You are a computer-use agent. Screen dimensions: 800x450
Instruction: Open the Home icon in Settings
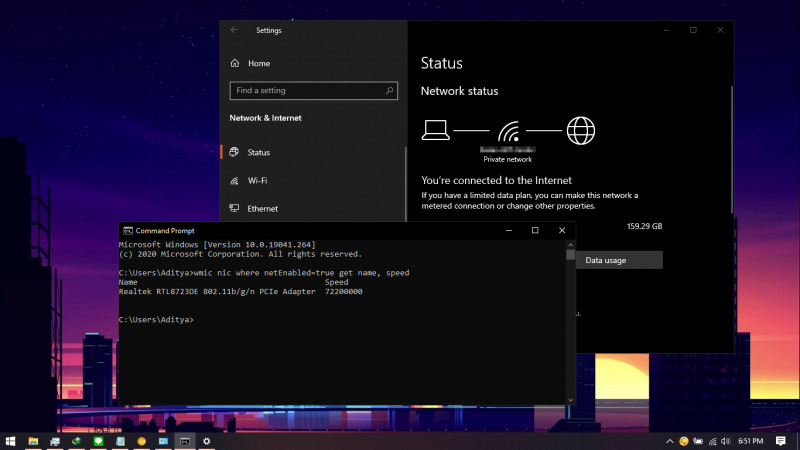pos(235,63)
